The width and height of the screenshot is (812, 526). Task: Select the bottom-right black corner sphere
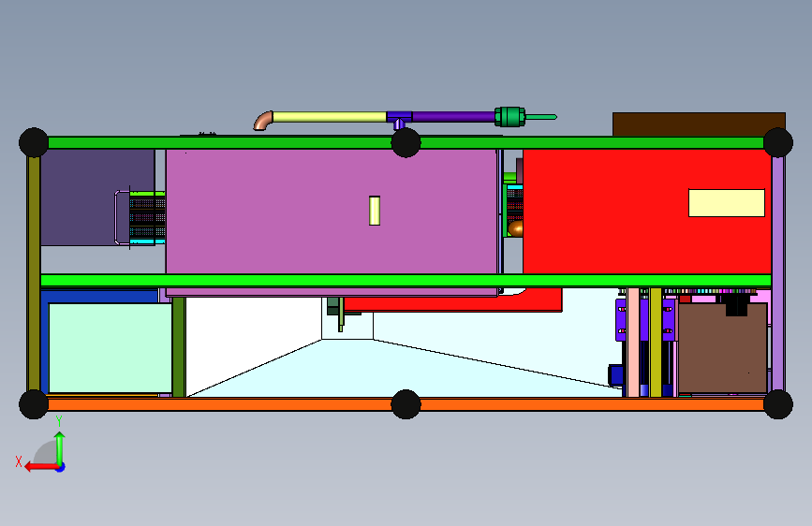[778, 404]
